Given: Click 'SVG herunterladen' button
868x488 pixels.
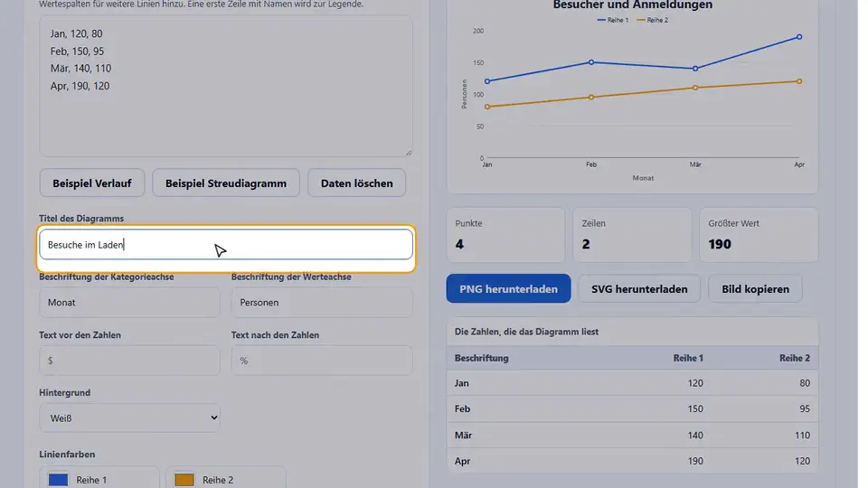Looking at the screenshot, I should tap(639, 289).
